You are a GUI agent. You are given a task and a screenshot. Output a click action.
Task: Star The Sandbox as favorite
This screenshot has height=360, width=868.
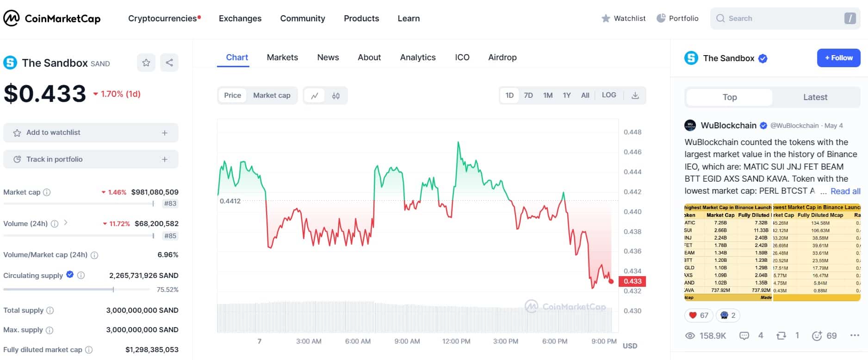tap(146, 63)
